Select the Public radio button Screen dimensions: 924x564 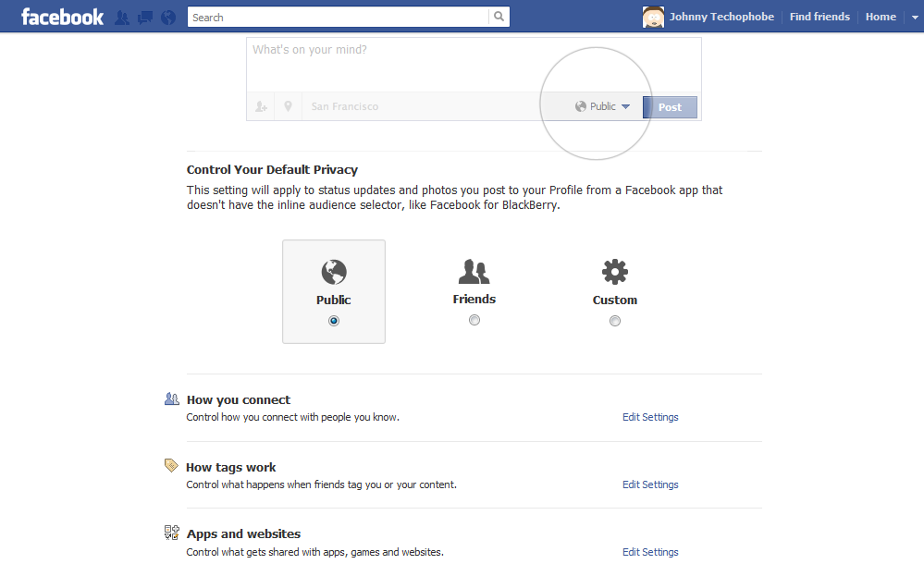[334, 321]
